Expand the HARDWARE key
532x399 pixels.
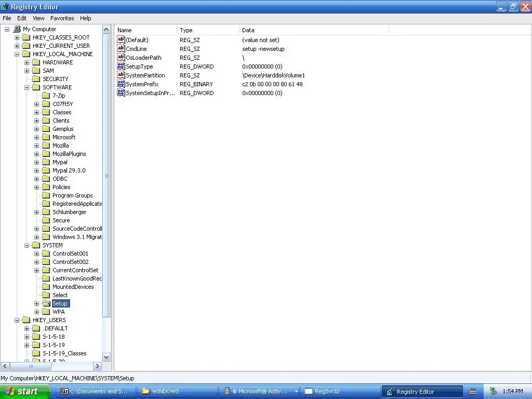[x=27, y=62]
